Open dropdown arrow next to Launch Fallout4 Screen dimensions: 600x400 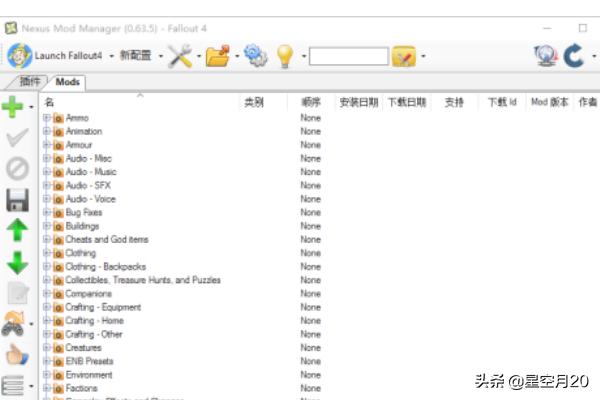click(x=111, y=56)
